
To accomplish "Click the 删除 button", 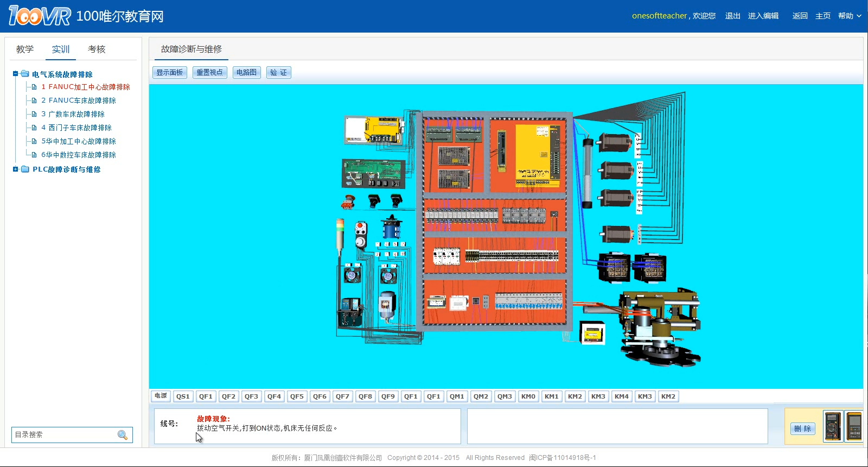I will (x=802, y=428).
